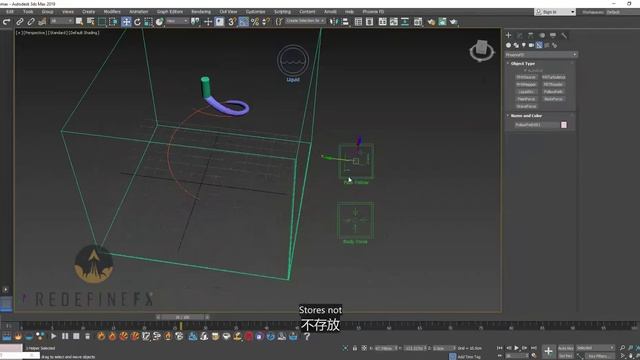
Task: Open the Motion panel tab
Action: [542, 36]
